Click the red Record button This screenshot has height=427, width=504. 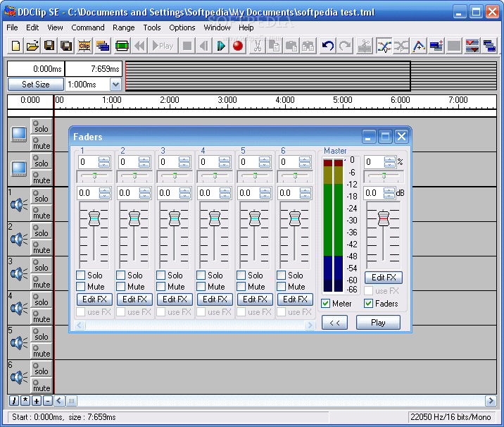pyautogui.click(x=238, y=46)
